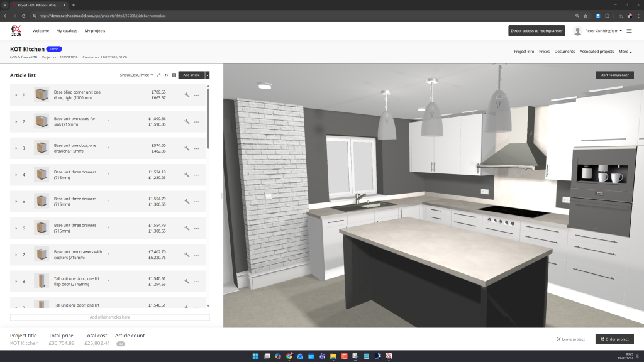Click the wrench icon for article 7
Viewport: 644px width, 362px height.
point(187,255)
